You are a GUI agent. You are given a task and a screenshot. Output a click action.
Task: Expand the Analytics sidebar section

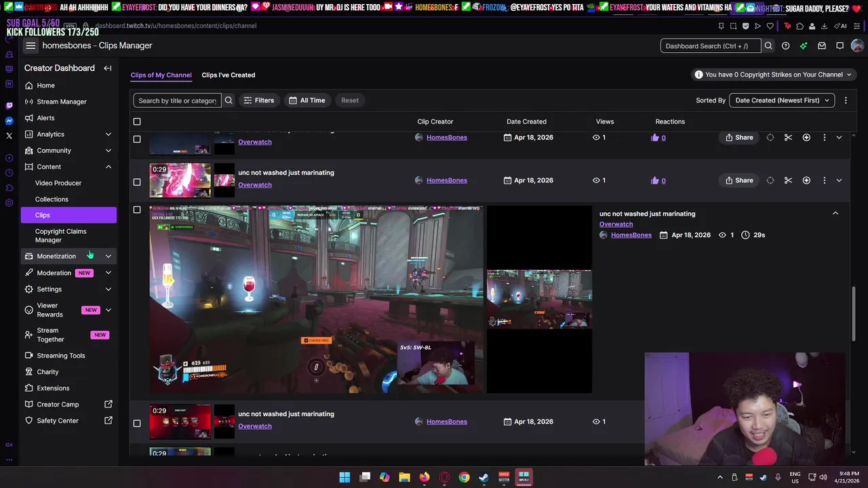pos(108,134)
